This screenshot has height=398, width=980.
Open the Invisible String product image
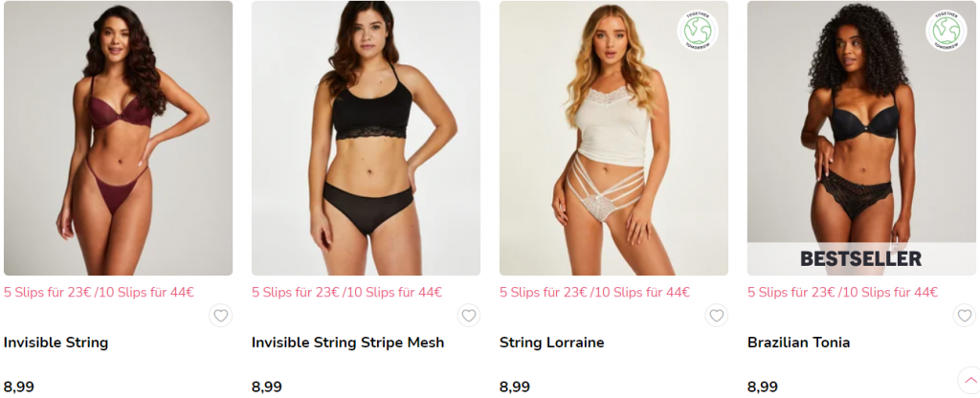[x=118, y=138]
